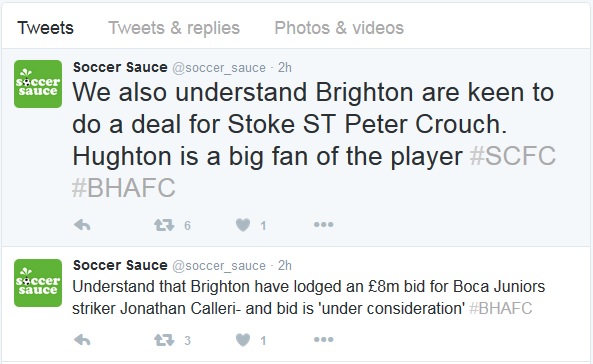The image size is (593, 364).
Task: Like the Peter Crouch tweet
Action: (243, 225)
